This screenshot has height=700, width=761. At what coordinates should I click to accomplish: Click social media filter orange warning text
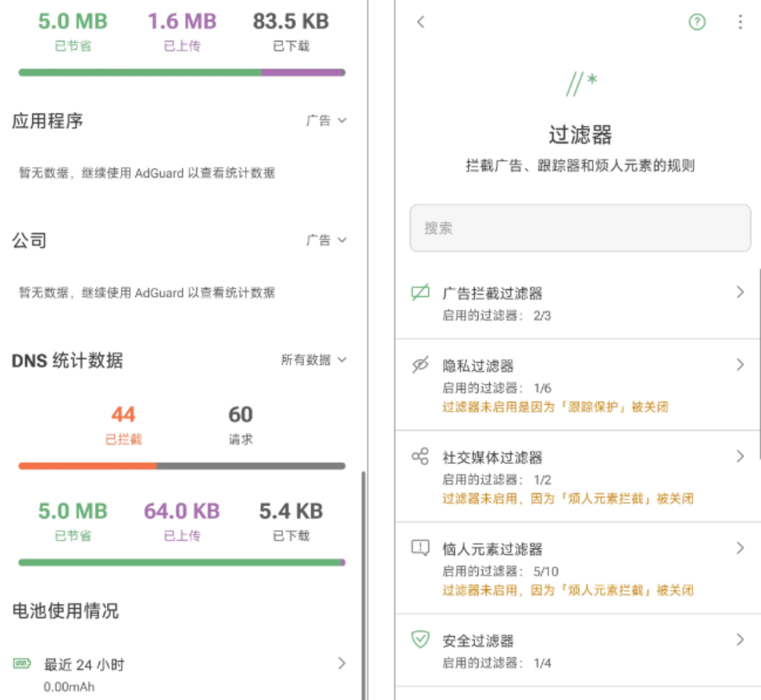(x=568, y=498)
